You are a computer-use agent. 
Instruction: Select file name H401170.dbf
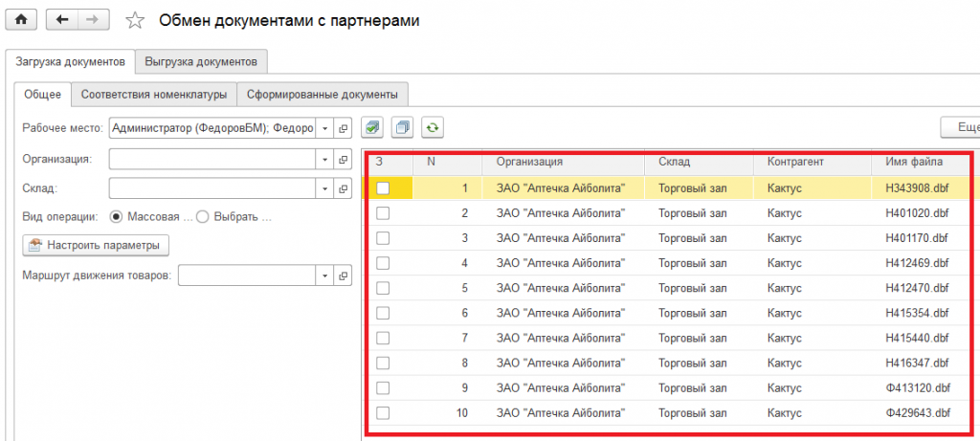(x=917, y=238)
